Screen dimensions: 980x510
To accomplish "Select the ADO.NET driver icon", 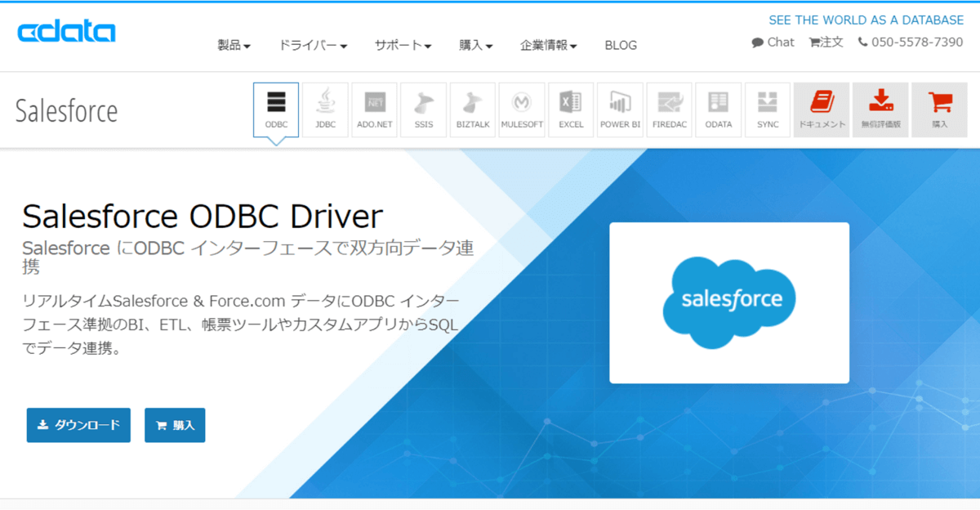I will tap(375, 110).
